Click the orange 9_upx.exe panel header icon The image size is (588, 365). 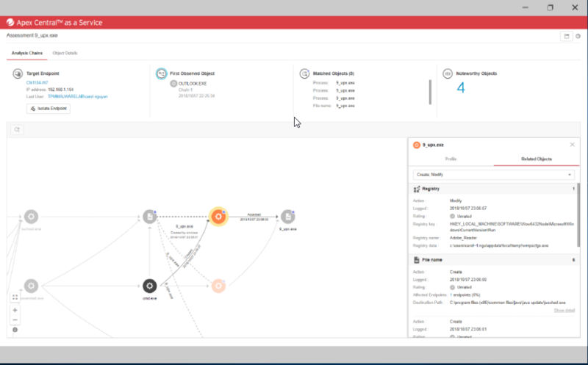coord(416,145)
